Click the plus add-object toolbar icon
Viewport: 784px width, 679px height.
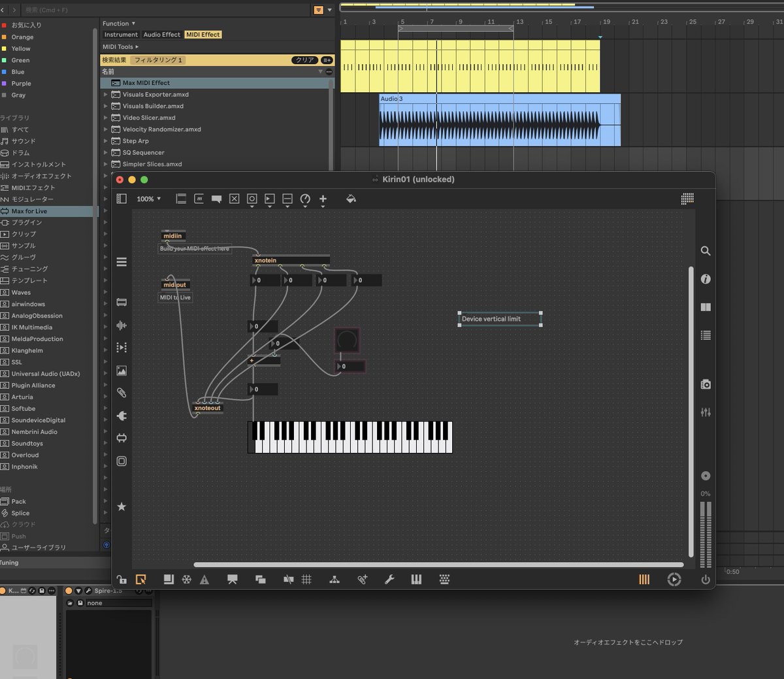[x=323, y=200]
